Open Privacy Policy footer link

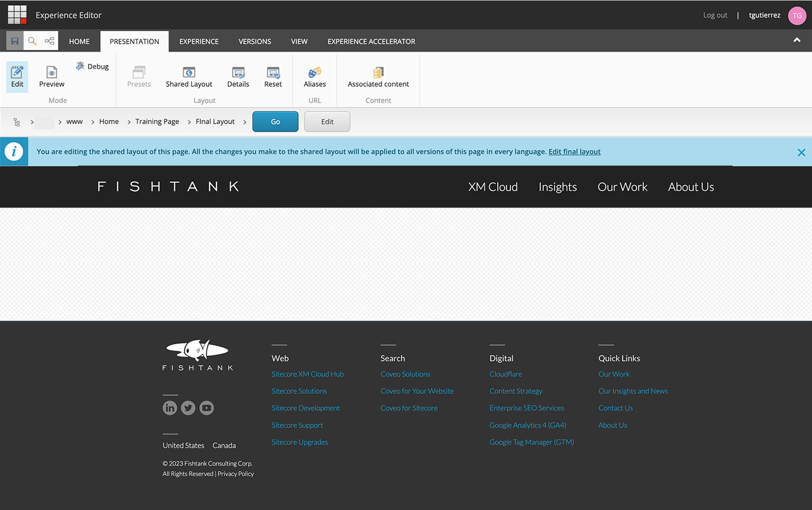(x=236, y=474)
